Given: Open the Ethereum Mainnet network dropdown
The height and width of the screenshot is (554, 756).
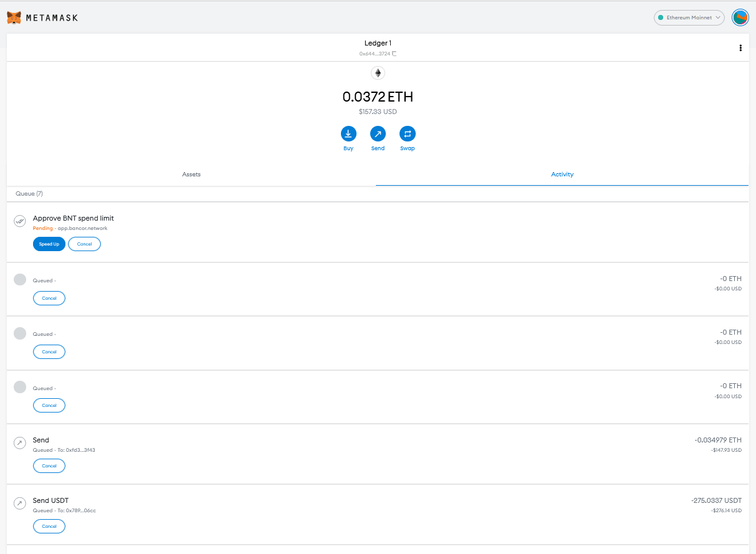Looking at the screenshot, I should 689,17.
